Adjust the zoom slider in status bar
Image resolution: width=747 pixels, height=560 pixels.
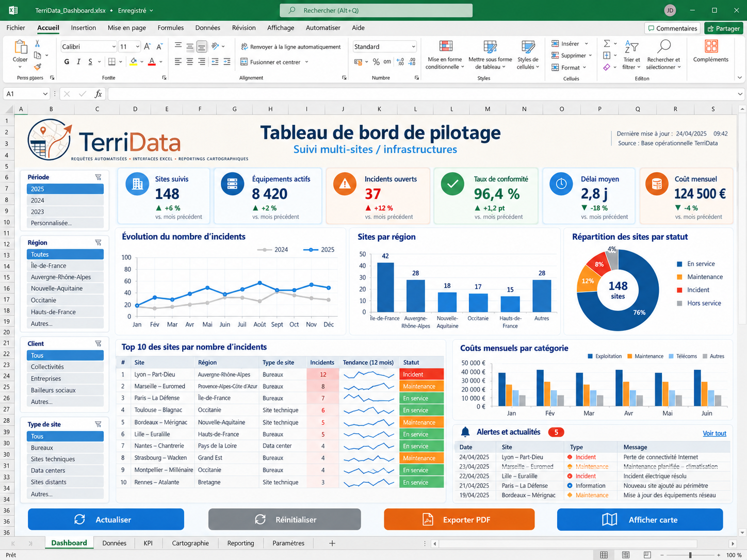pyautogui.click(x=690, y=555)
